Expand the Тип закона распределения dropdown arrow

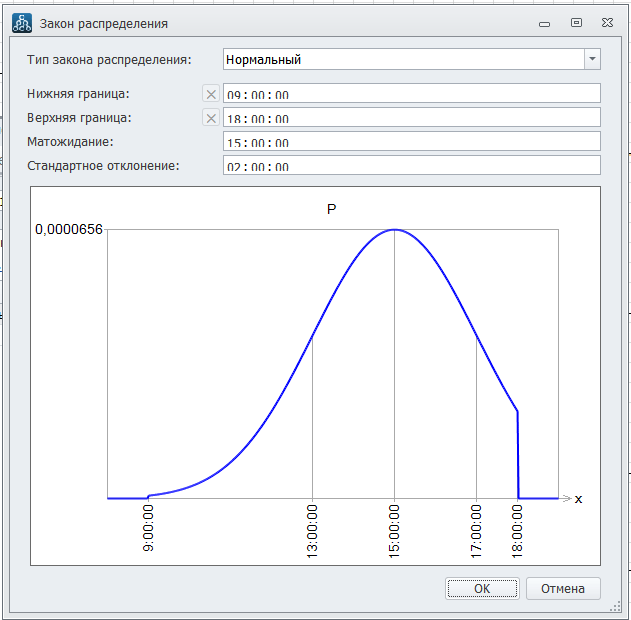pyautogui.click(x=592, y=59)
